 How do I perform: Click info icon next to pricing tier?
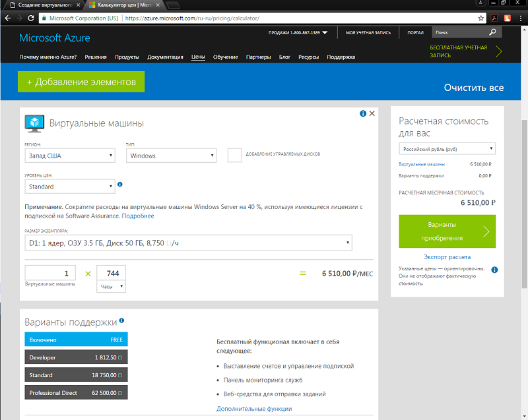[x=120, y=184]
